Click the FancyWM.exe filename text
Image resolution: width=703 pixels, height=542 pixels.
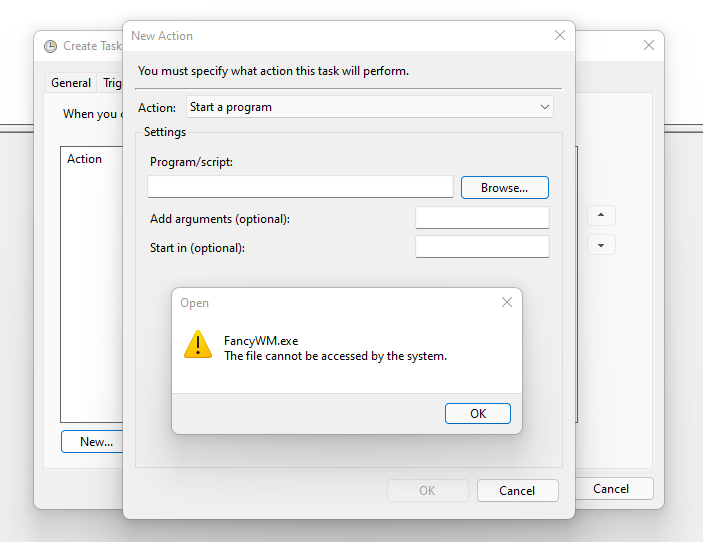click(x=261, y=341)
